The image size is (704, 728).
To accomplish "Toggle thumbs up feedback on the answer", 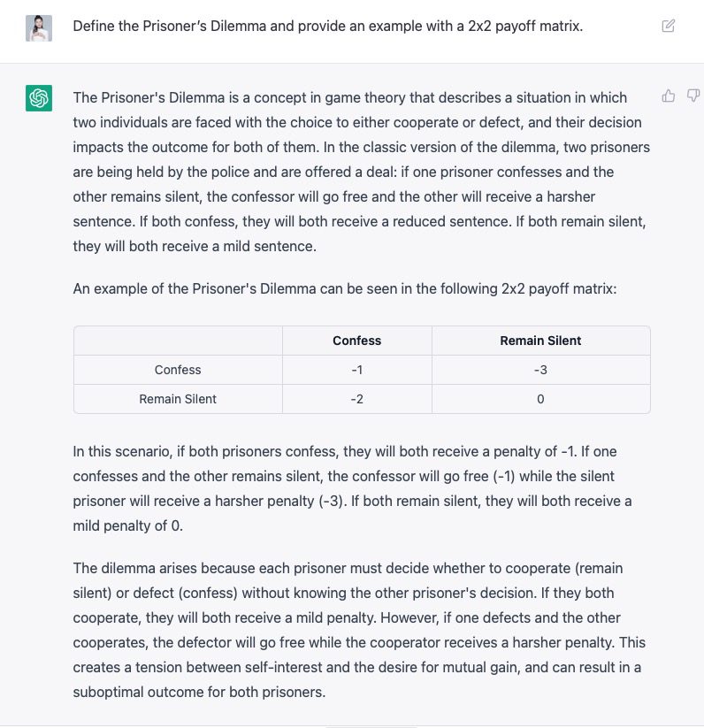I will 670,95.
